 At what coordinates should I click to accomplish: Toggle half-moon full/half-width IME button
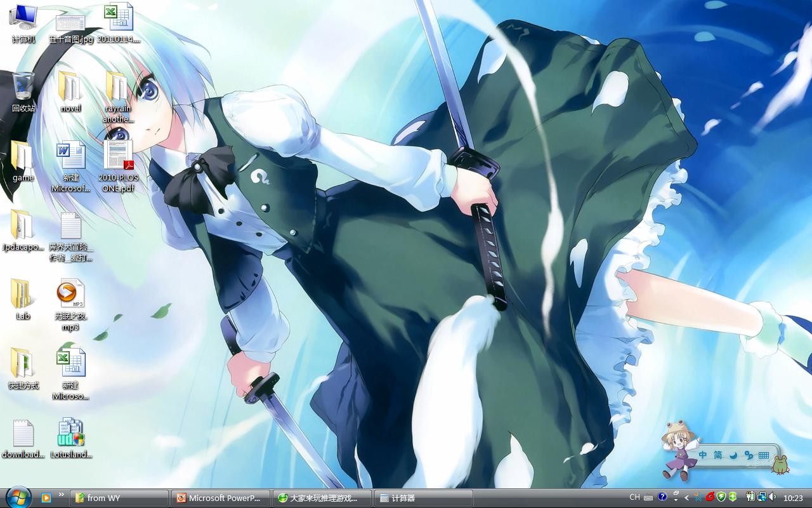coord(733,455)
